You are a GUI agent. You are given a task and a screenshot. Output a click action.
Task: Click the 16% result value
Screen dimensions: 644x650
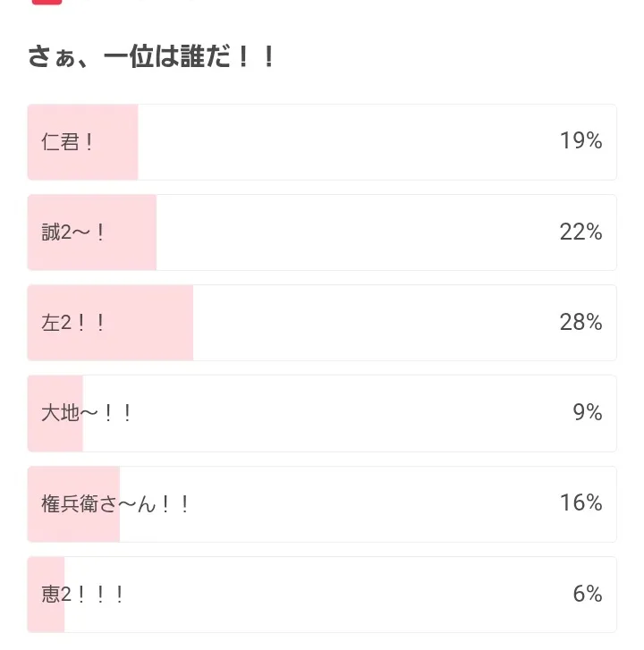580,503
